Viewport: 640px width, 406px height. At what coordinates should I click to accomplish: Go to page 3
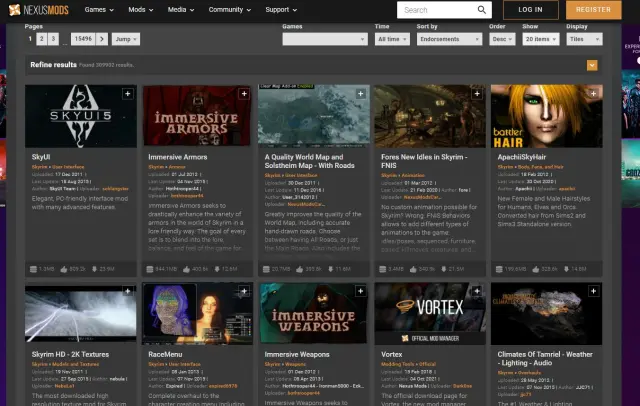click(x=53, y=39)
